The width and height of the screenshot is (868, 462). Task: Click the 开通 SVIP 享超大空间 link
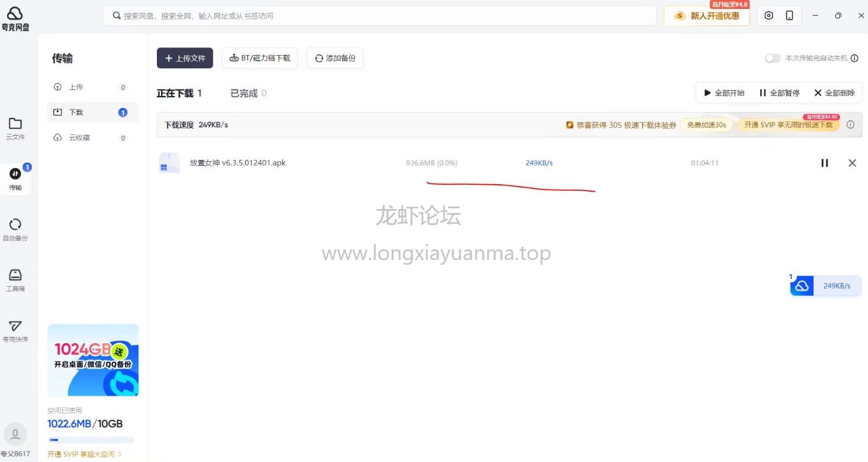click(85, 454)
